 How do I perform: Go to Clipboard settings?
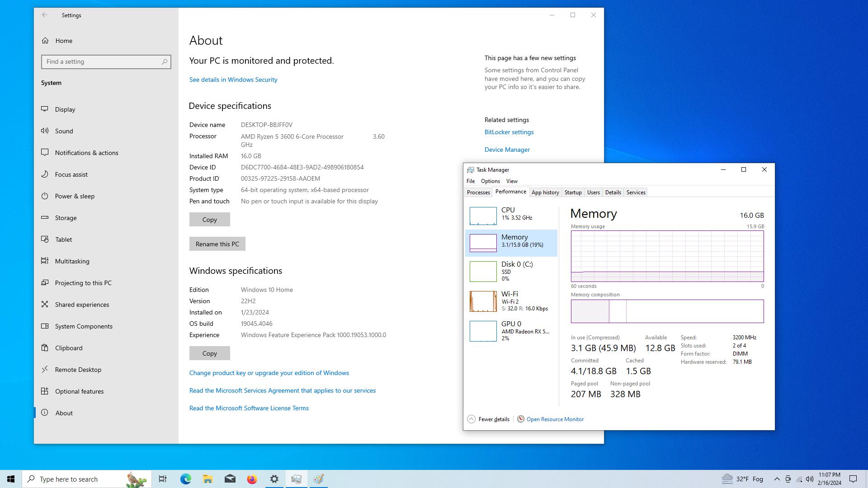coord(106,348)
